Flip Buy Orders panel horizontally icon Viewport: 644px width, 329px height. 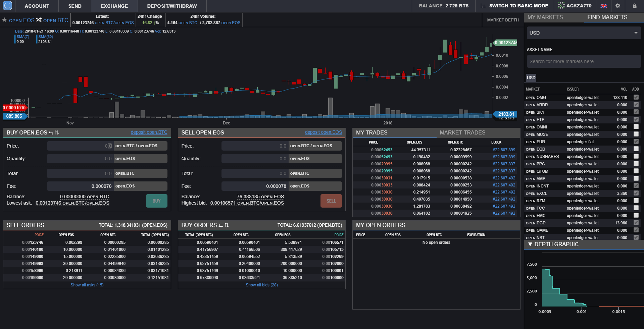click(x=221, y=225)
